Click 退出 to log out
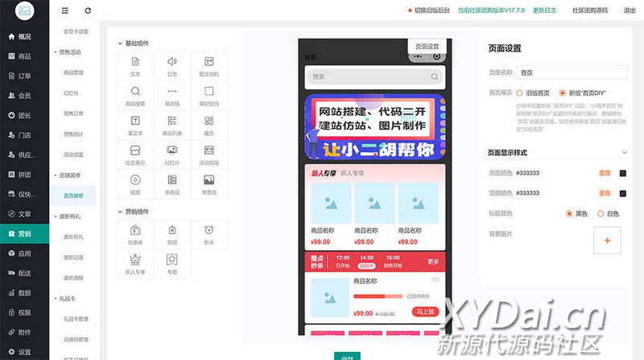 pos(630,10)
